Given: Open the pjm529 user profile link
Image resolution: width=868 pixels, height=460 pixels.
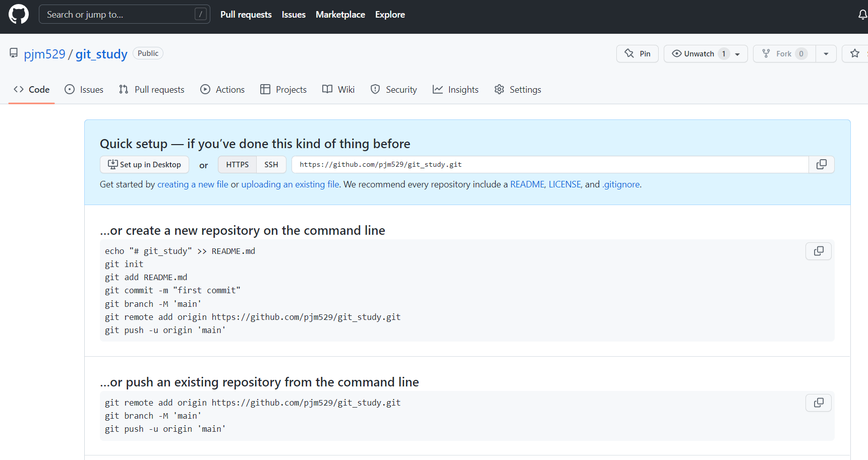Looking at the screenshot, I should (x=45, y=54).
